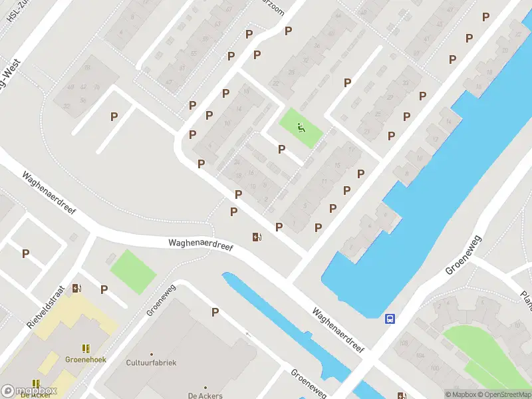Select the charging station icon beside Rietveldstraat
Screen dimensions: 532x399
(77, 289)
